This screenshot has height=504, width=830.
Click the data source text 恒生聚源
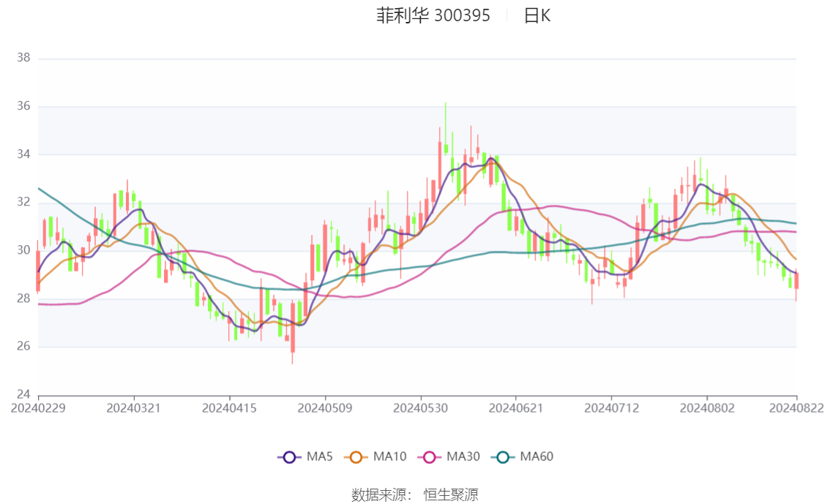click(451, 495)
